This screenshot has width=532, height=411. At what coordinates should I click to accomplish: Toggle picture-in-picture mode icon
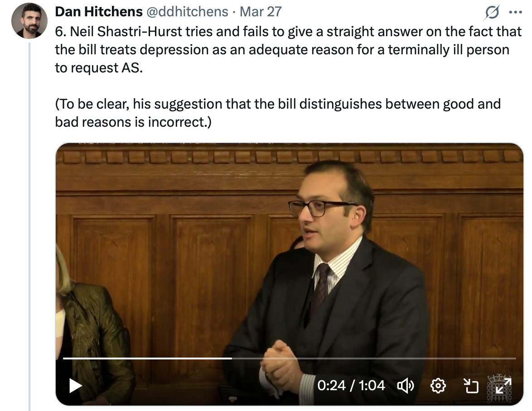point(471,386)
